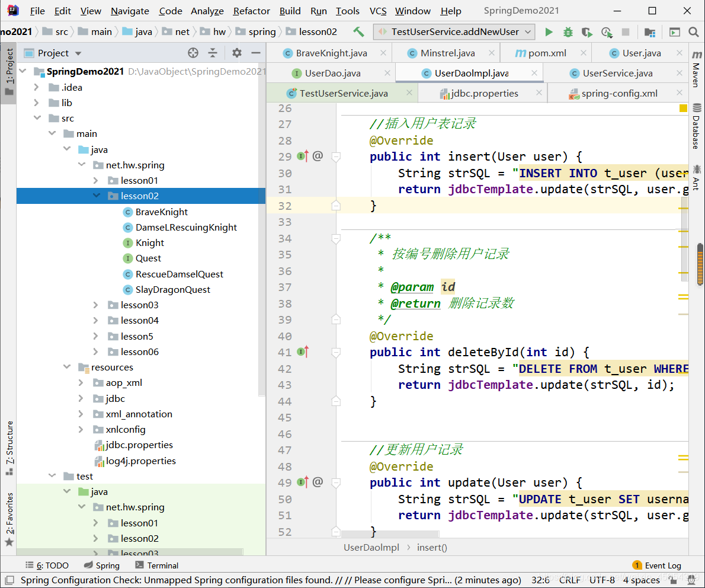Expand the .idea folder
This screenshot has height=588, width=705.
36,87
